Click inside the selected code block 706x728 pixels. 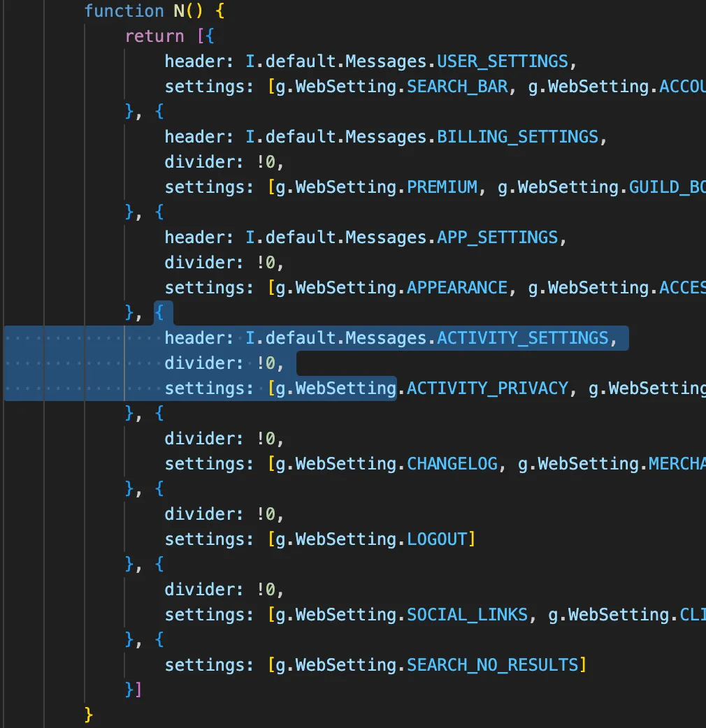[280, 363]
